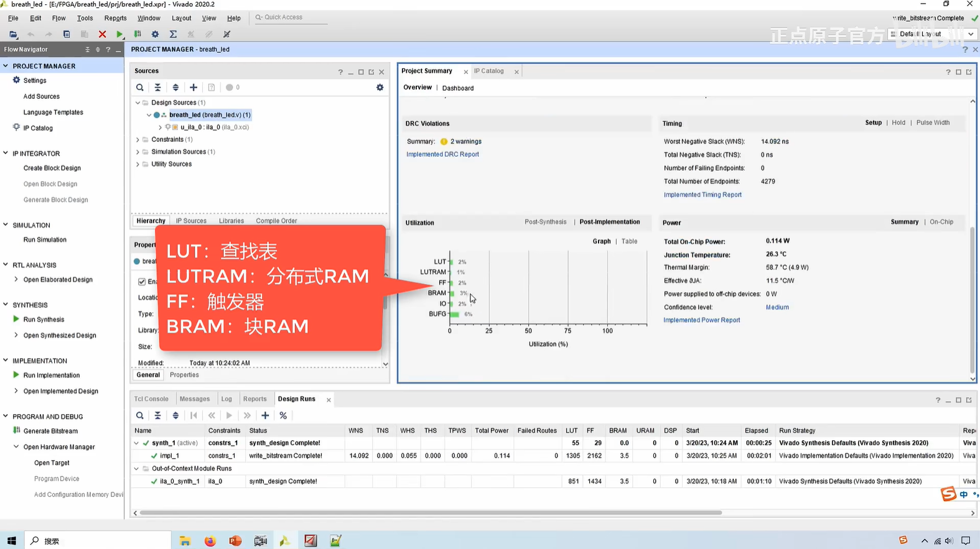Open the Implemented DRC Report link

tap(442, 154)
